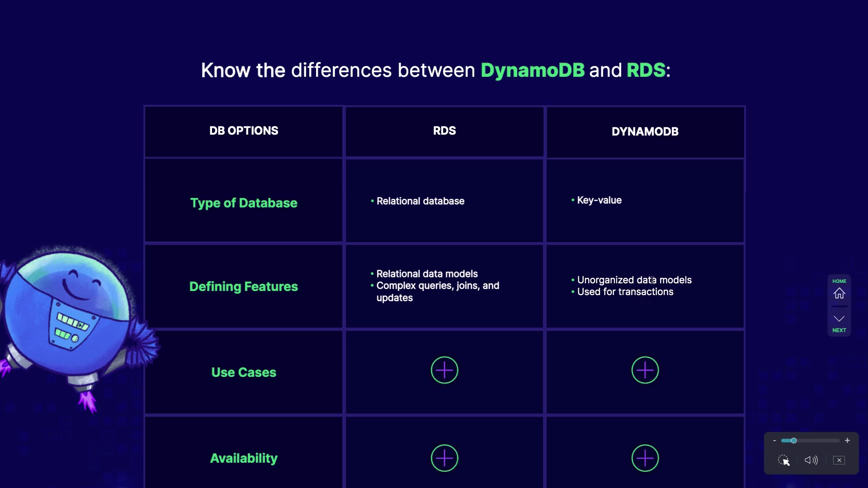This screenshot has width=868, height=488.
Task: Click the minus icon beside slider
Action: 774,441
